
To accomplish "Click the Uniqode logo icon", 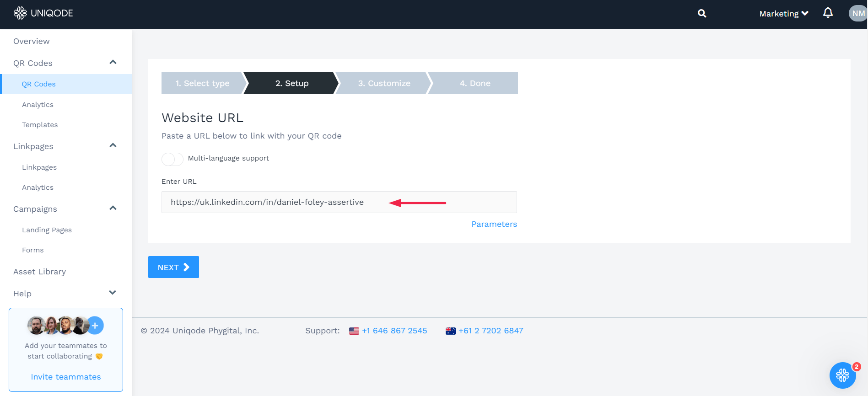I will [20, 13].
